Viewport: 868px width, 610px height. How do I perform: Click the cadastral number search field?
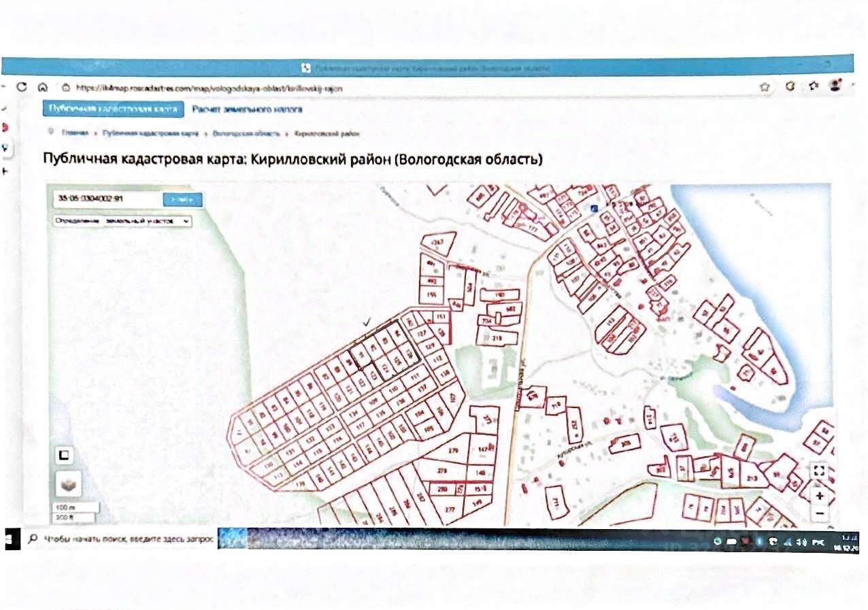pyautogui.click(x=107, y=199)
